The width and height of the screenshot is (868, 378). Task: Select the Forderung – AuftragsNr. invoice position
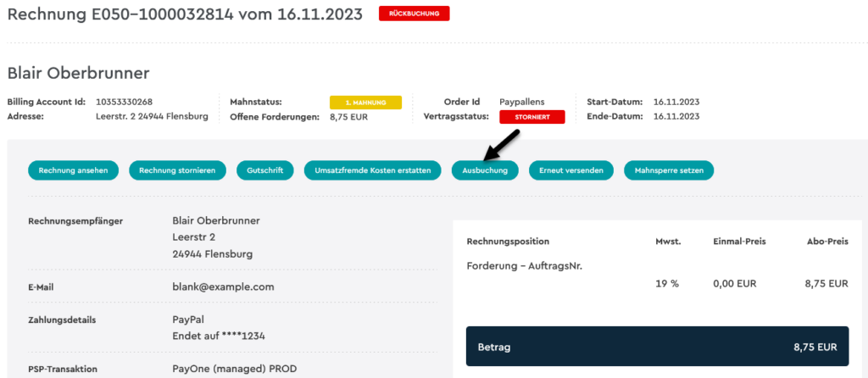(x=525, y=266)
